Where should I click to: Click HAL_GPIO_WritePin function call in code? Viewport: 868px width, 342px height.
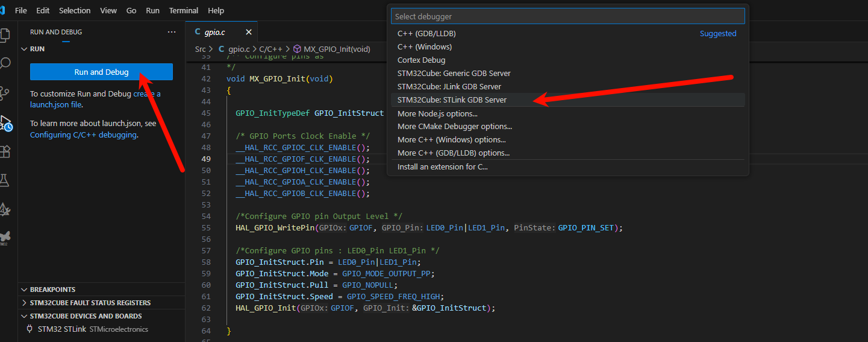275,228
